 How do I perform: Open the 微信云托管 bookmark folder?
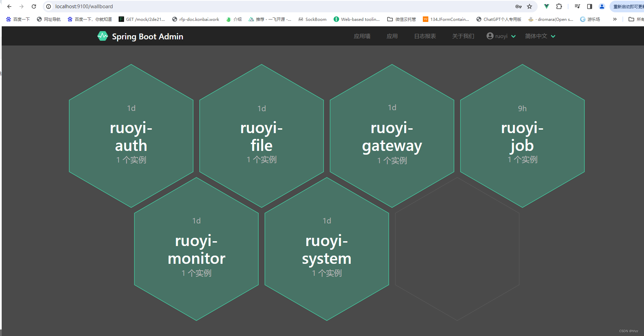(402, 19)
